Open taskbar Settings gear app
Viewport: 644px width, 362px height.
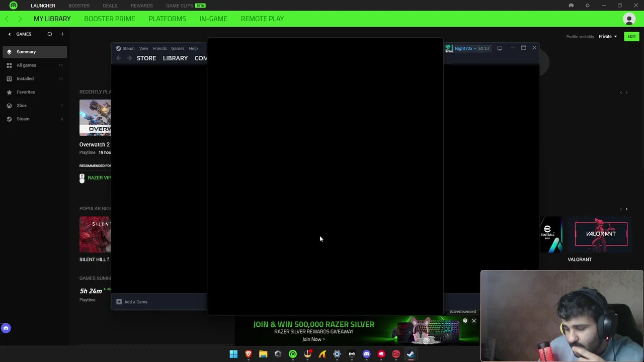point(337,354)
